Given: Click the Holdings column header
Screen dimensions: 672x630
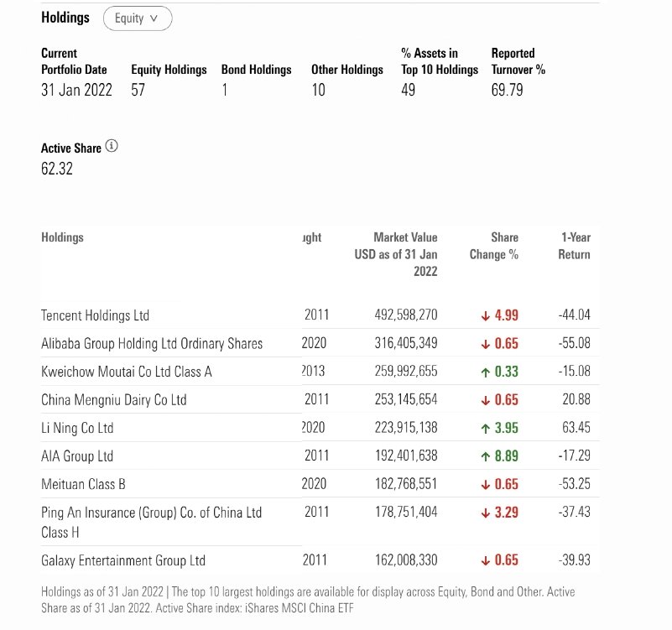Looking at the screenshot, I should pyautogui.click(x=62, y=237).
